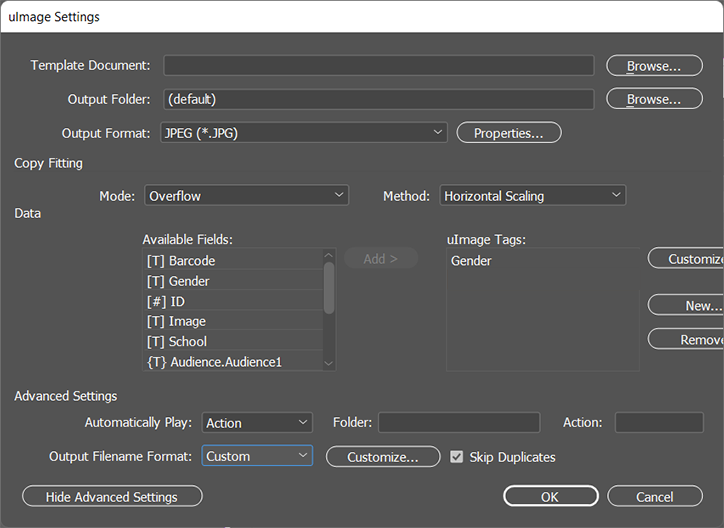Cancel the uImage Settings dialog
The height and width of the screenshot is (528, 724).
[x=655, y=496]
